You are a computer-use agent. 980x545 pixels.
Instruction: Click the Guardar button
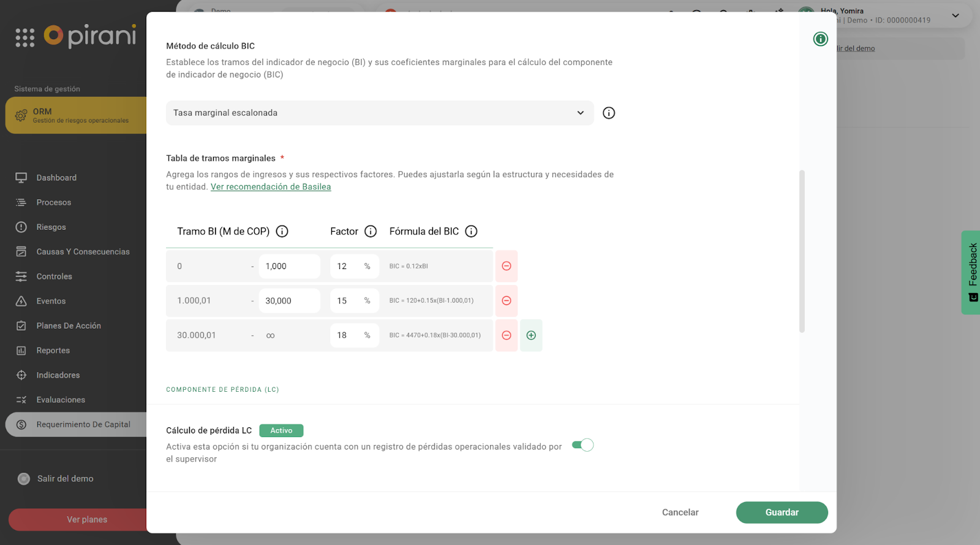pos(782,513)
